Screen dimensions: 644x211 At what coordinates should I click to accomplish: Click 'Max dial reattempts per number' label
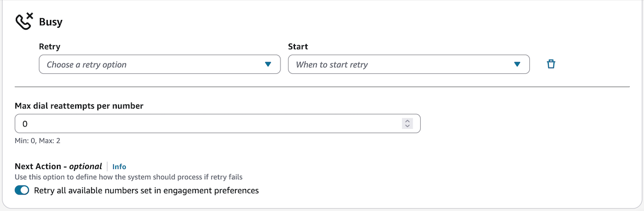coord(79,106)
